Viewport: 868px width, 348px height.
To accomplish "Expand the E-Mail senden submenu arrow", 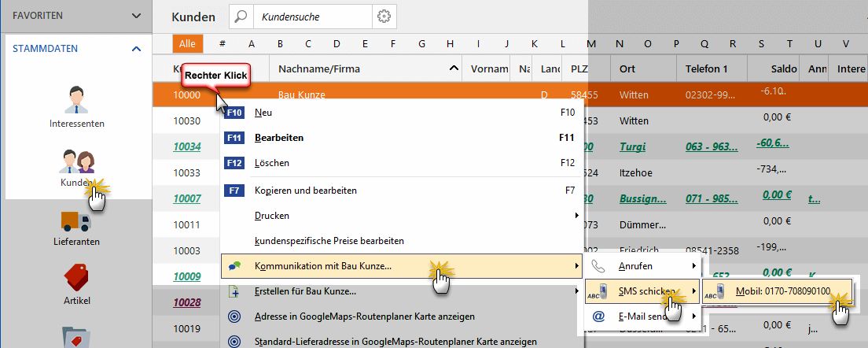I will 694,317.
